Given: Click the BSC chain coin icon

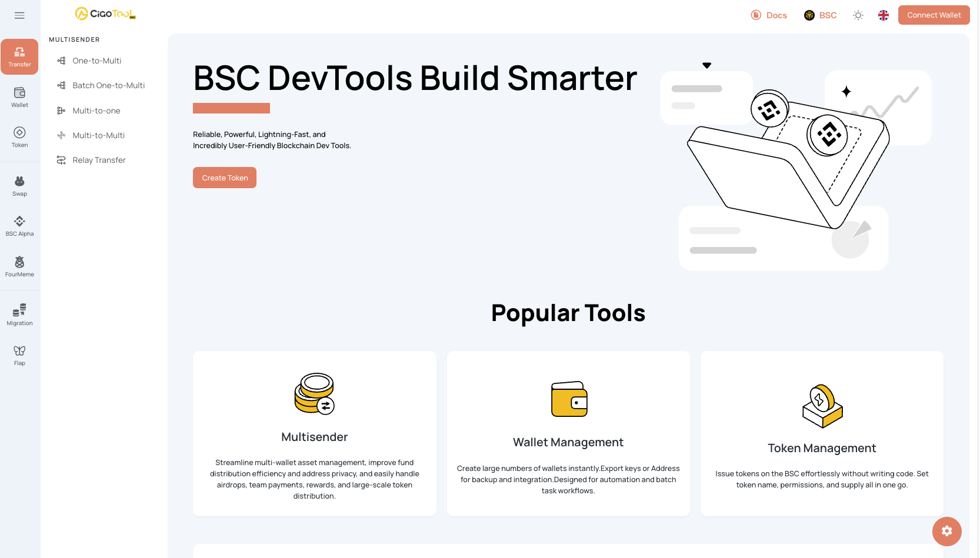Looking at the screenshot, I should [x=809, y=15].
